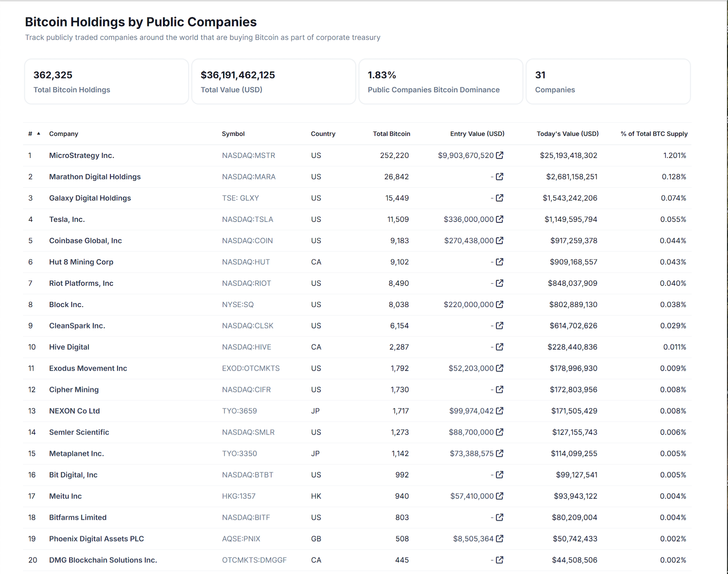Open Metaplanet Inc. external link icon
Viewport: 728px width, 574px height.
point(499,453)
